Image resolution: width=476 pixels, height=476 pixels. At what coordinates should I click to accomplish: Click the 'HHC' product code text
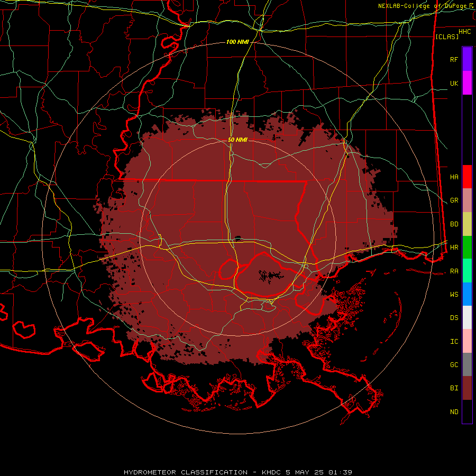click(x=465, y=32)
